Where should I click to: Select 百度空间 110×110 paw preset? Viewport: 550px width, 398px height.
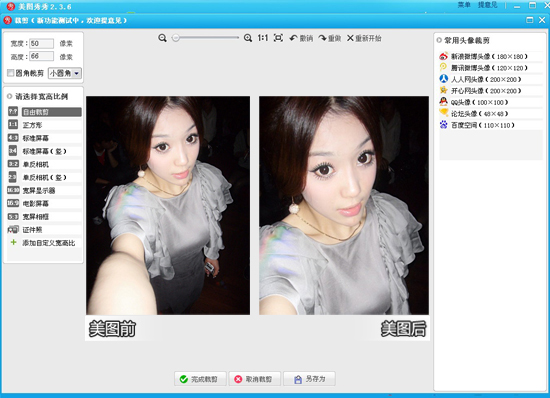[490, 125]
